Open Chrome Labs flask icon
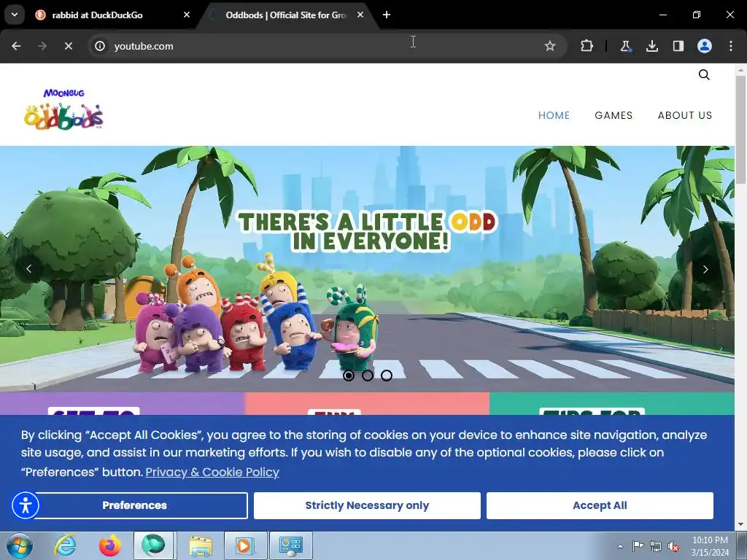The width and height of the screenshot is (747, 560). 625,46
